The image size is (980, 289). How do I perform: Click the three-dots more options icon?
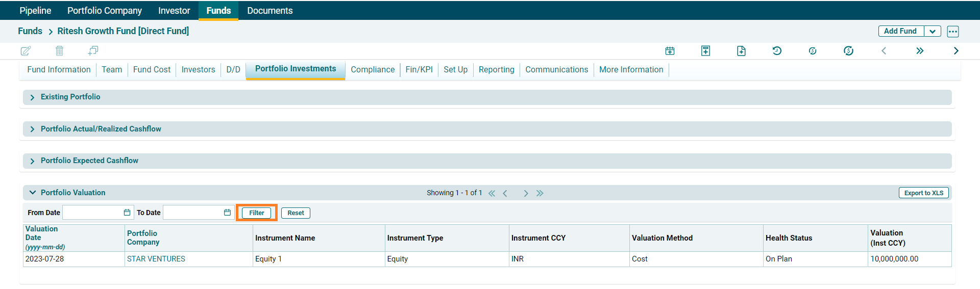point(952,31)
